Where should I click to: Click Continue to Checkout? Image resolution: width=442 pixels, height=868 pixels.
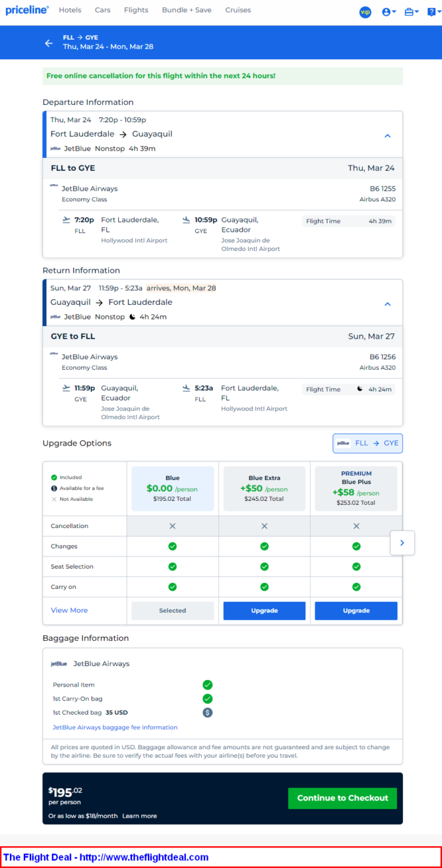[342, 798]
